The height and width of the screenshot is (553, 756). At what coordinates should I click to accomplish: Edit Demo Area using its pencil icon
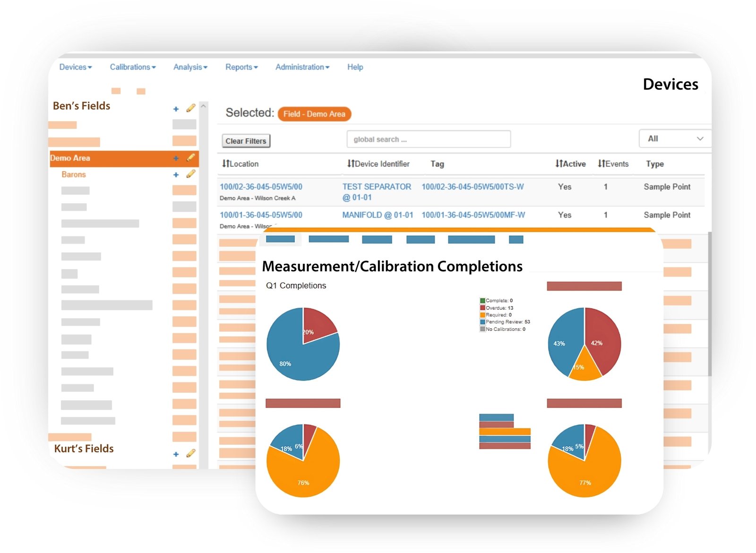point(190,157)
